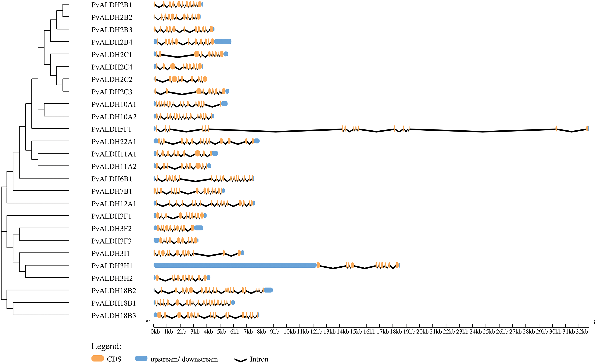Click the PvALDH12A1 gene name

[x=114, y=204]
